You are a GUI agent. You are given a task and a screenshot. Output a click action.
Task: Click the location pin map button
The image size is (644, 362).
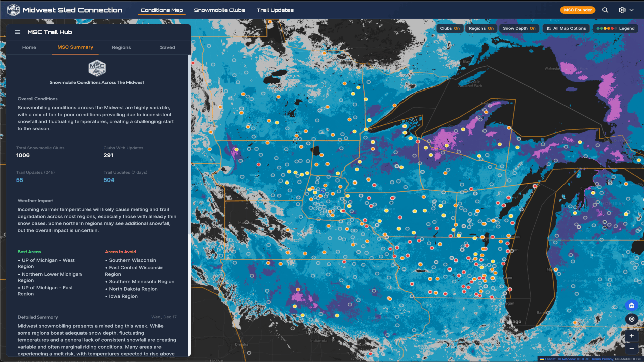coord(632,319)
